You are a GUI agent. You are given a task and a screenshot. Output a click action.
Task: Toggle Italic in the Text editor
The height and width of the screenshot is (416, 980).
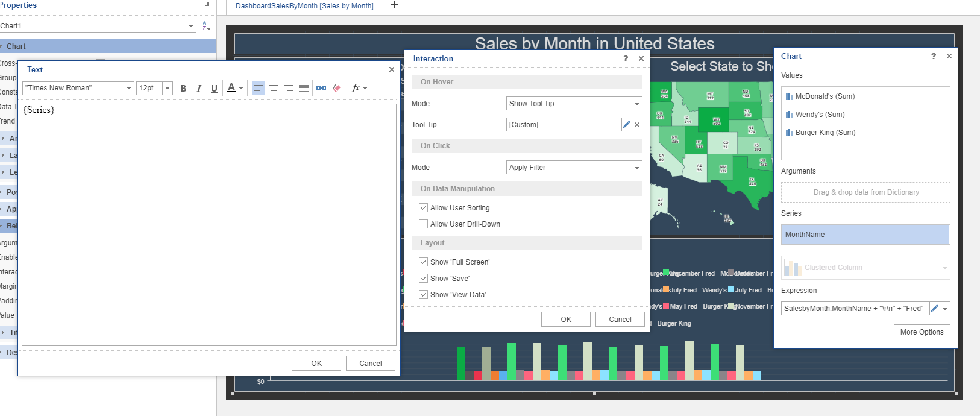coord(199,88)
